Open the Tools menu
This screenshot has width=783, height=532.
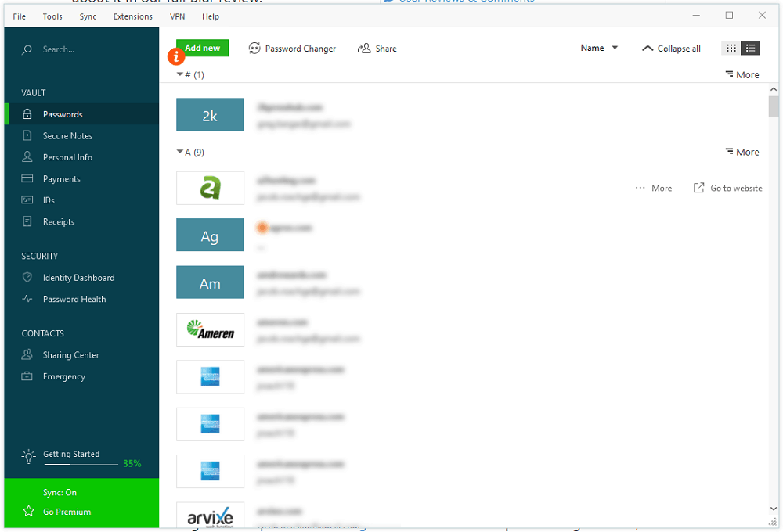point(52,16)
